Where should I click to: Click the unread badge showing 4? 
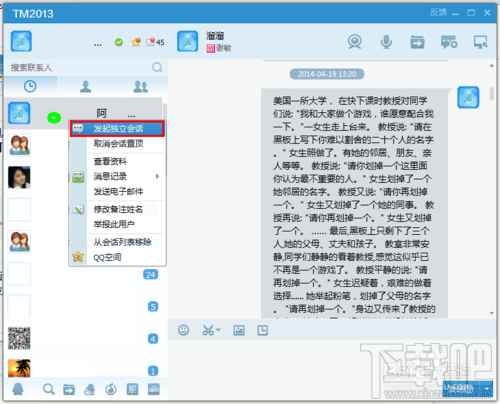coord(153,339)
